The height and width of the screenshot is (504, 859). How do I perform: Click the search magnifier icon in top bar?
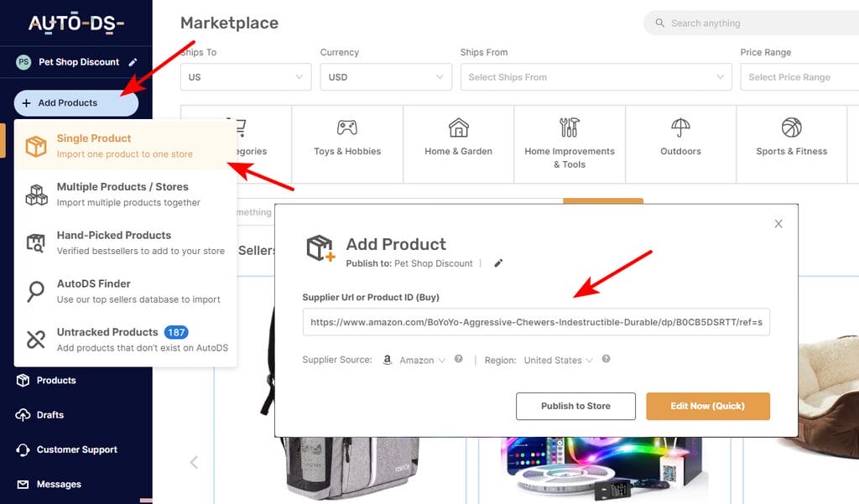click(x=660, y=23)
